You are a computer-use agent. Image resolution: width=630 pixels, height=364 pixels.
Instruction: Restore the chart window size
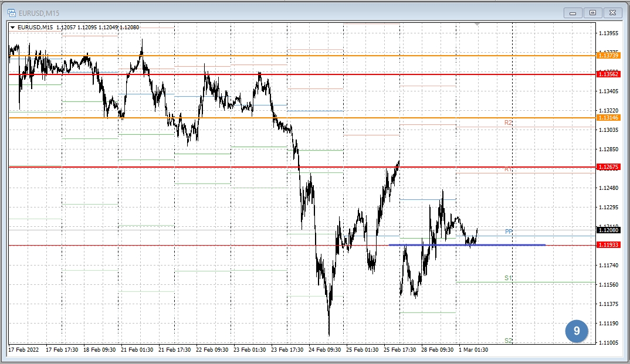(592, 12)
